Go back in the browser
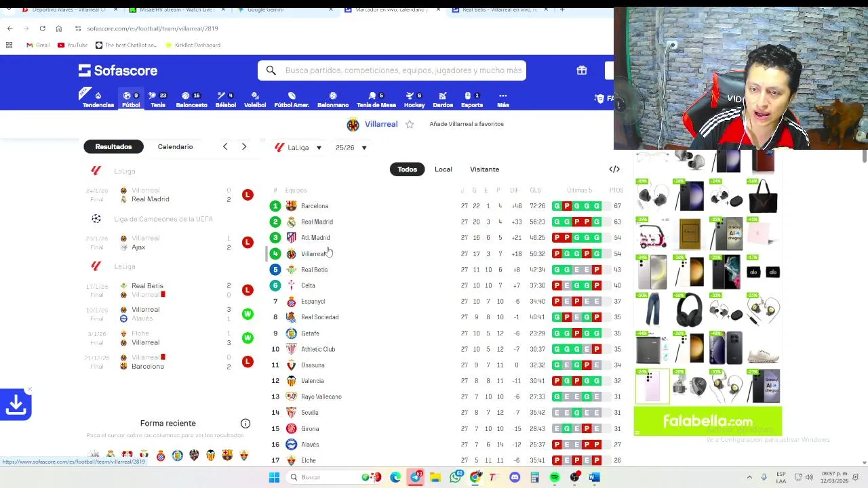Viewport: 868px width, 488px height. point(9,28)
